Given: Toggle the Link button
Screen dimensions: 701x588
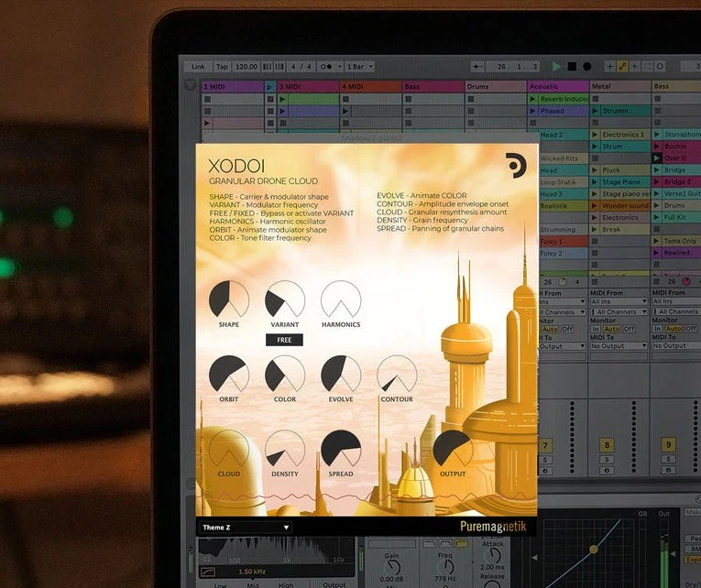Looking at the screenshot, I should coord(198,67).
